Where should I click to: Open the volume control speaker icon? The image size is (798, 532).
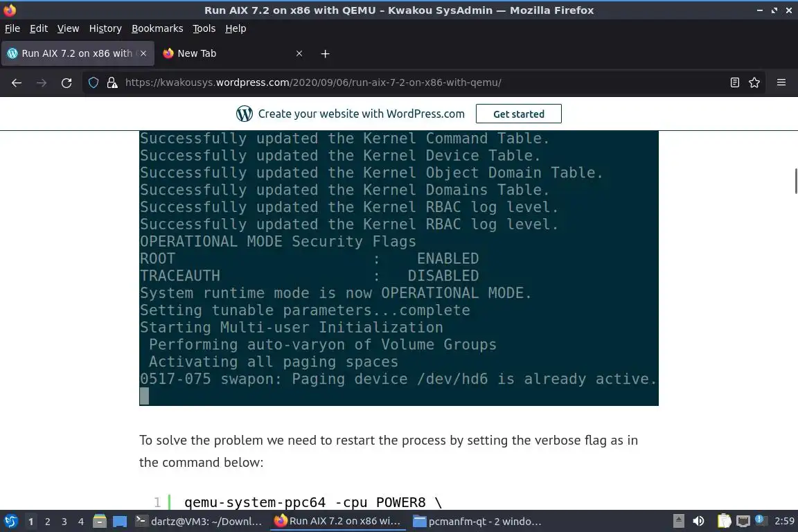(x=699, y=522)
